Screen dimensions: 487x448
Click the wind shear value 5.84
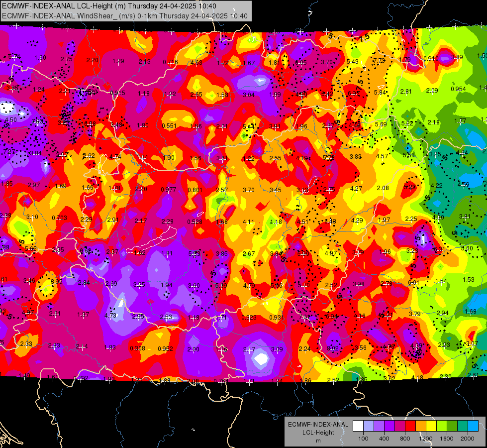(x=380, y=92)
